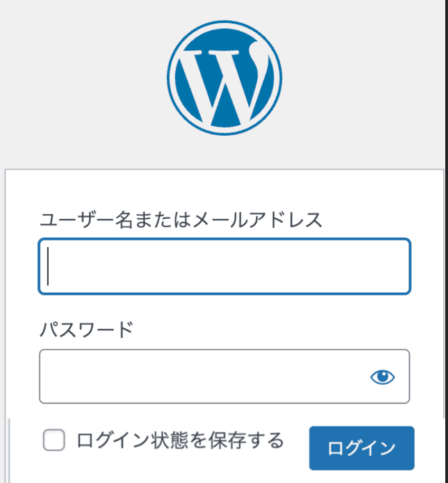Screen dimensions: 448x483
Task: Tick the remember login state box
Action: point(54,440)
